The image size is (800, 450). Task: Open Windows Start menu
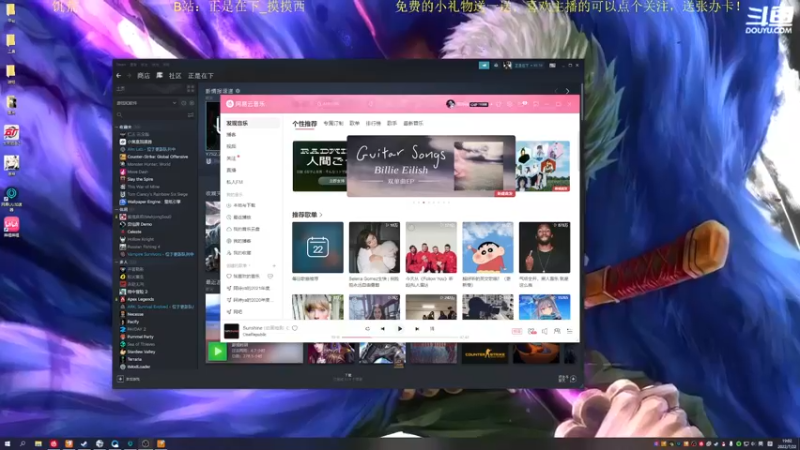pos(7,443)
